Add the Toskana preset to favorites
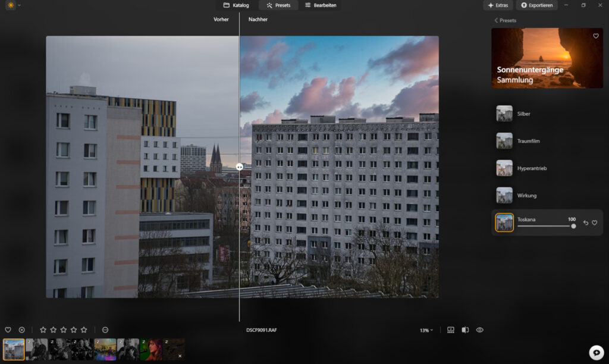The image size is (609, 364). (594, 223)
